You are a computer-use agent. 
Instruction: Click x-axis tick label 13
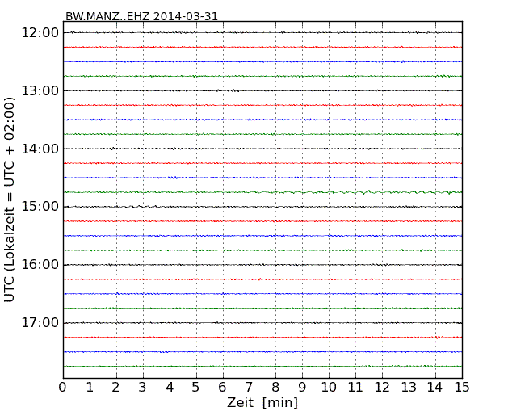409,388
